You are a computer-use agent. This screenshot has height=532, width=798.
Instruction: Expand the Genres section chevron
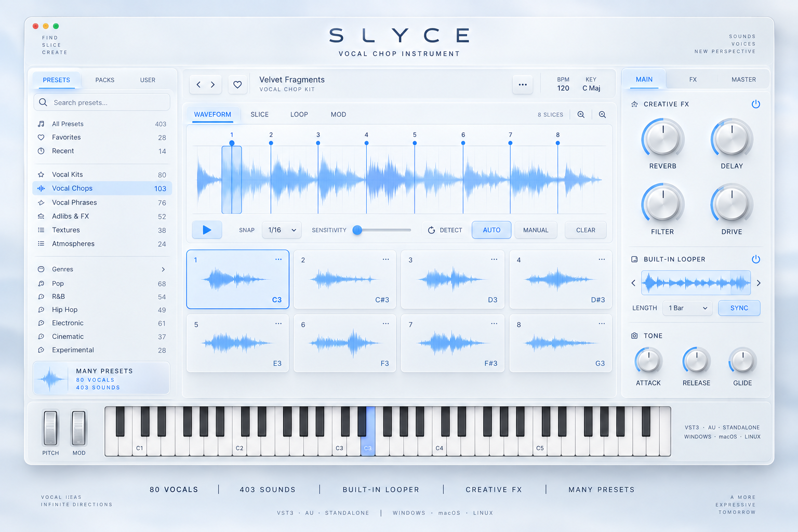point(163,269)
